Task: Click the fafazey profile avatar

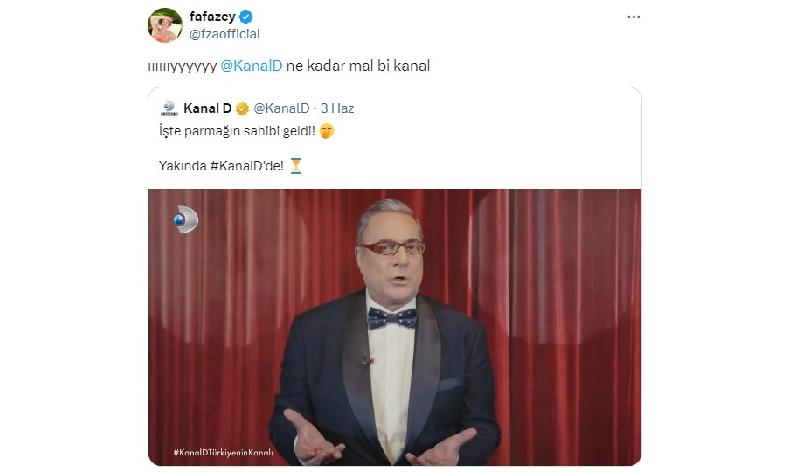Action: pyautogui.click(x=165, y=25)
